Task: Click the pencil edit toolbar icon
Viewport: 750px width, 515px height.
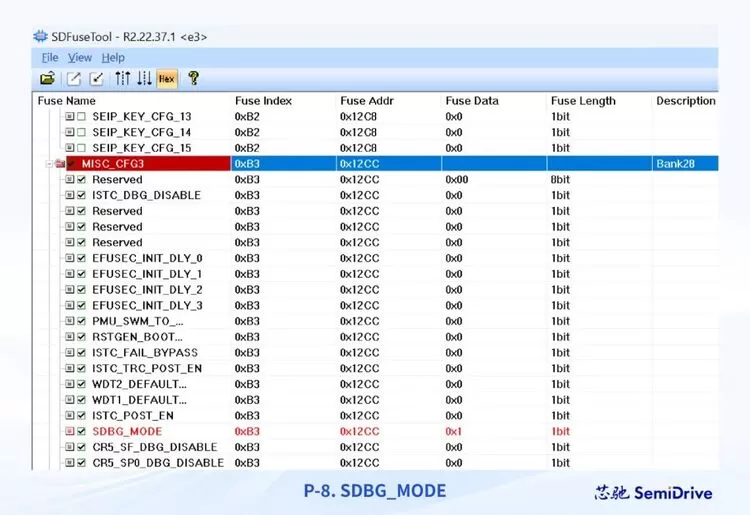Action: [74, 78]
